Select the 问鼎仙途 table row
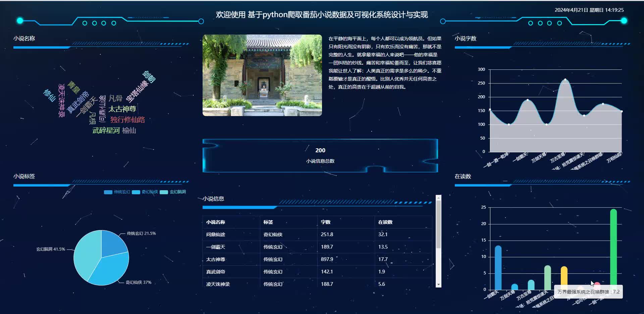 (317, 234)
